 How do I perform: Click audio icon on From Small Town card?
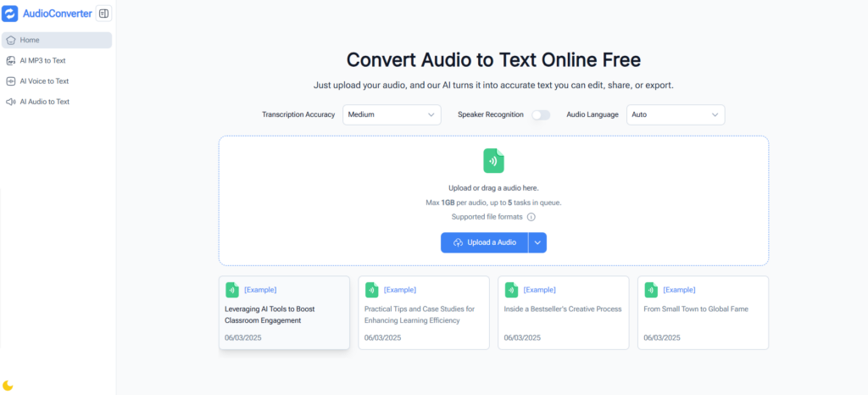click(651, 290)
